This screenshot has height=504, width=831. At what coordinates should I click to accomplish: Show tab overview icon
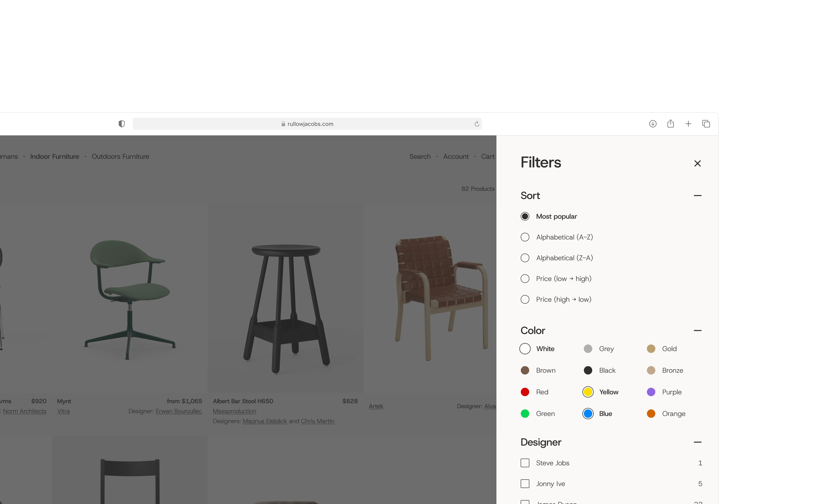(x=706, y=124)
